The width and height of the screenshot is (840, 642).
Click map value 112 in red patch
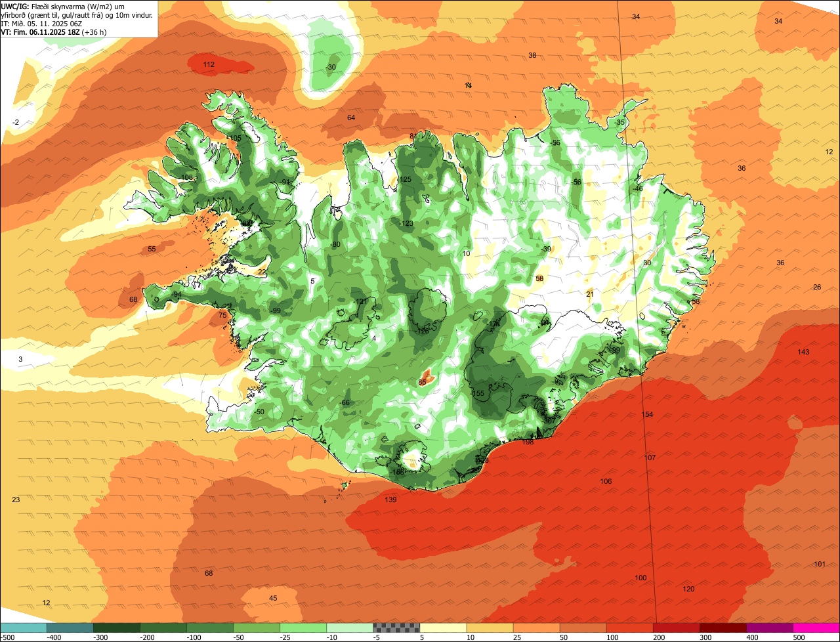coord(209,64)
